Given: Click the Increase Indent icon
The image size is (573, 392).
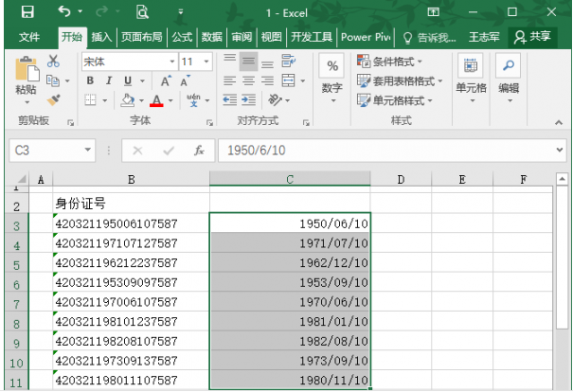Looking at the screenshot, I should (x=248, y=99).
